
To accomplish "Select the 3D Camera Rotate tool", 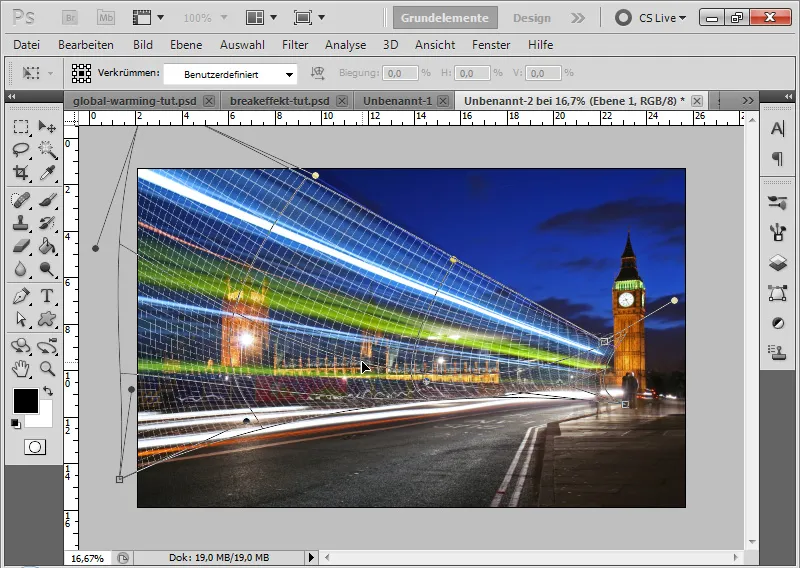I will (47, 346).
